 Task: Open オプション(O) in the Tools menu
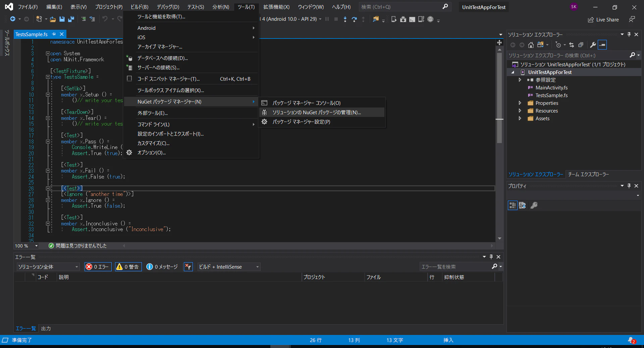tap(191, 153)
